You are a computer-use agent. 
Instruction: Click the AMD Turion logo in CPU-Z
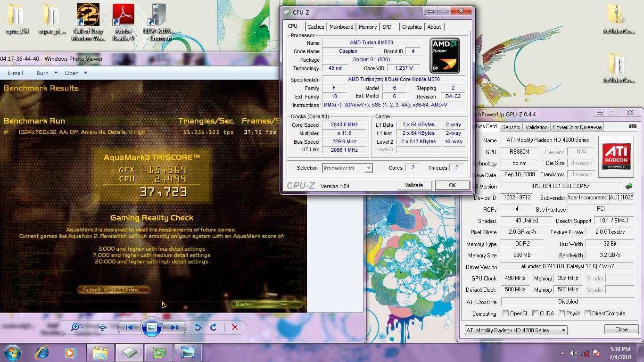[x=445, y=56]
